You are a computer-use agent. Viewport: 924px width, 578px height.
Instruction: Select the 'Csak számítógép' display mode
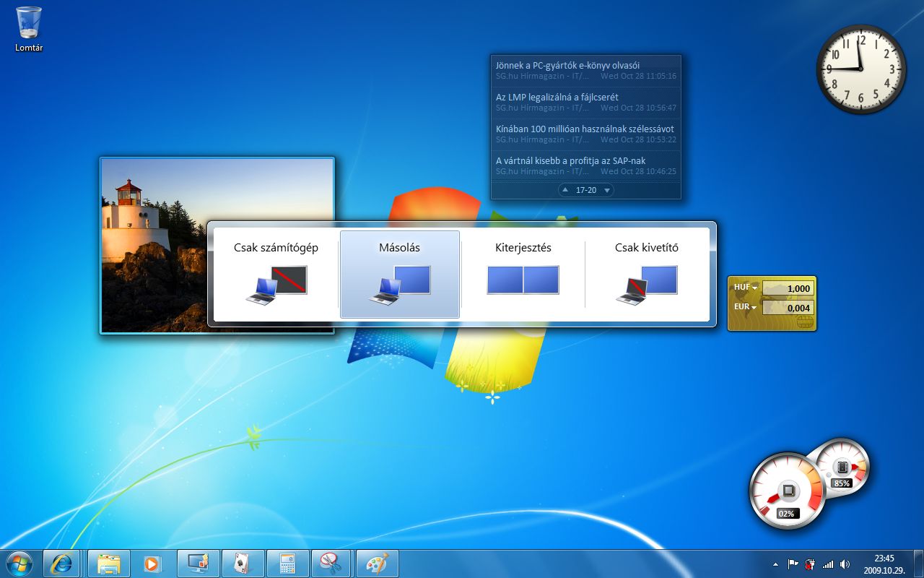[276, 275]
